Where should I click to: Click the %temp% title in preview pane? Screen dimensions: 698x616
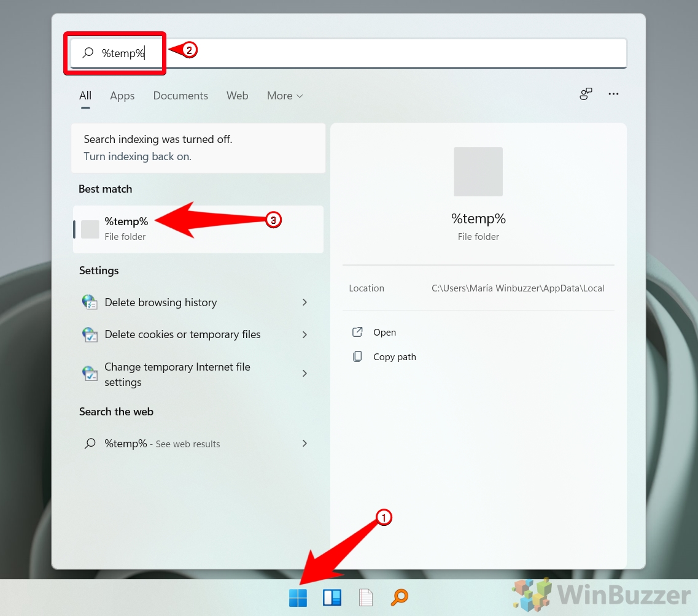point(479,218)
